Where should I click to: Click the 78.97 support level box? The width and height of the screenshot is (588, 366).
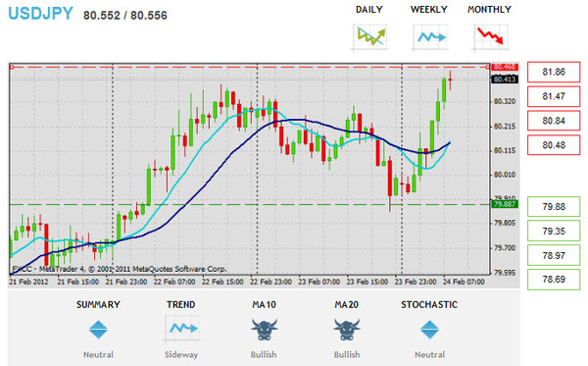point(554,255)
